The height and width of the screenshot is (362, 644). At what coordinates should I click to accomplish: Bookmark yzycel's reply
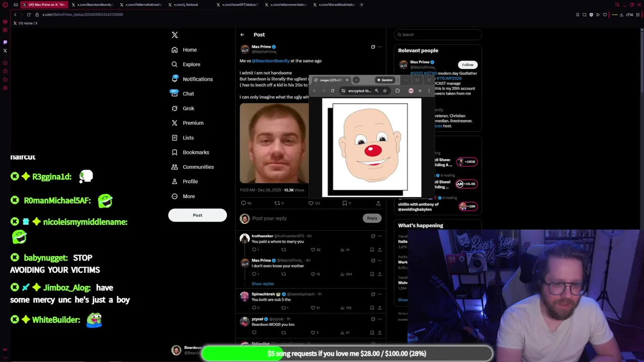372,332
